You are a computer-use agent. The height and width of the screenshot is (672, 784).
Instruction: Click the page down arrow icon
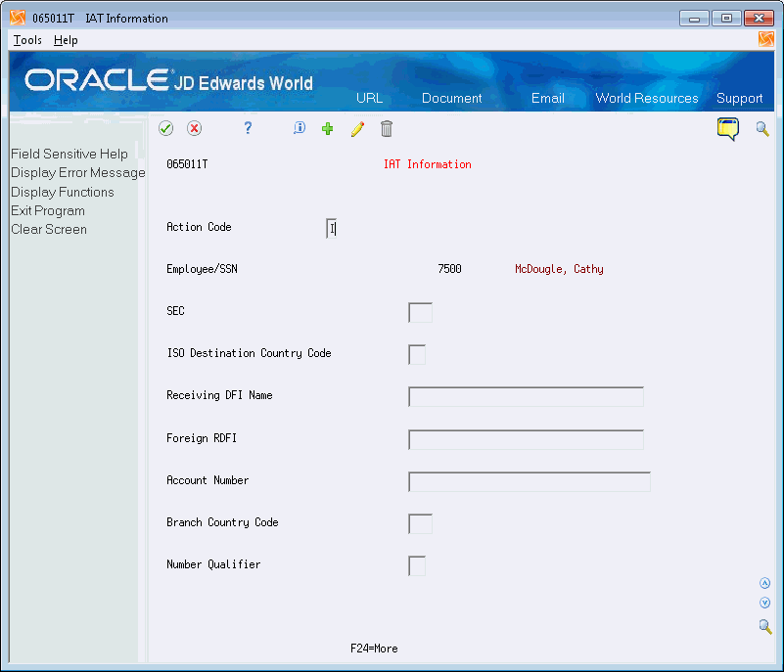pyautogui.click(x=764, y=603)
